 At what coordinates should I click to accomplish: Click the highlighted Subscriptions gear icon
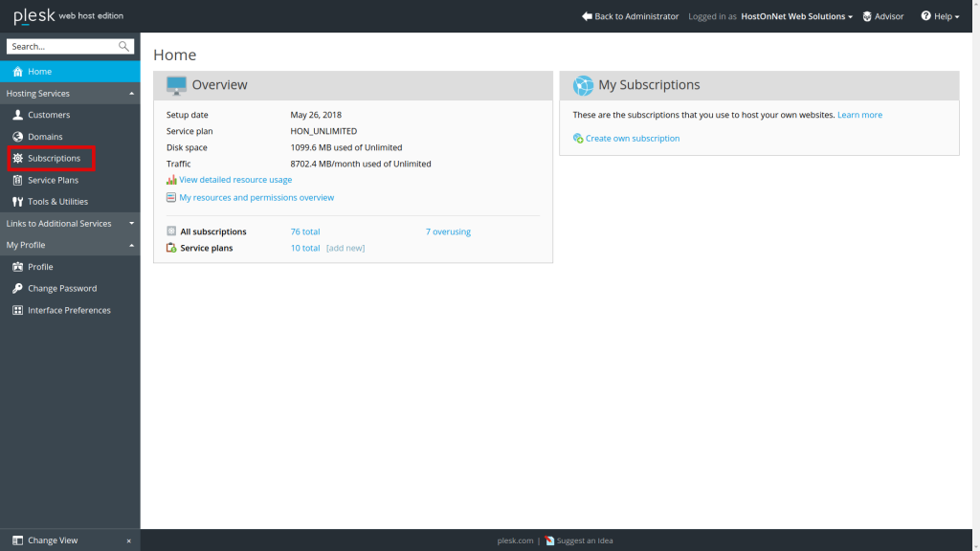[x=17, y=158]
